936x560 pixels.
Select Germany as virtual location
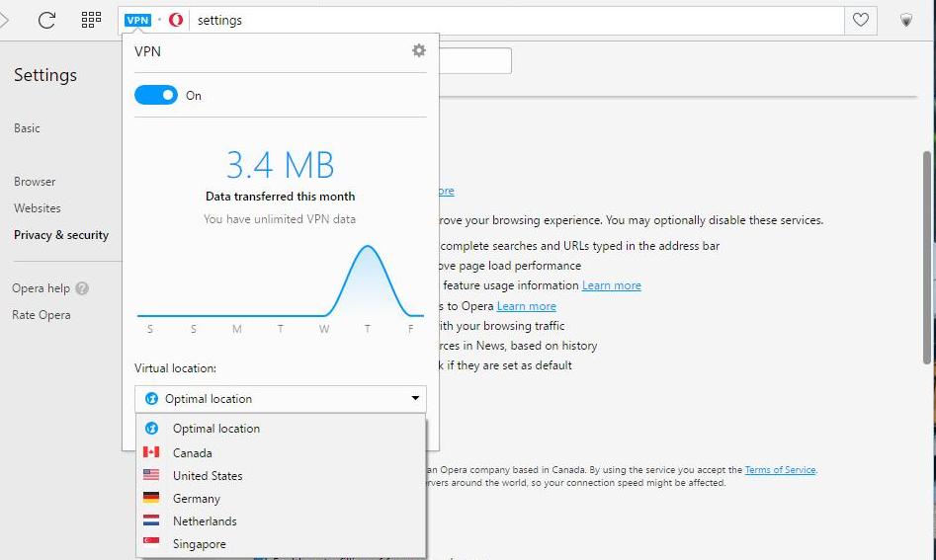pos(281,498)
